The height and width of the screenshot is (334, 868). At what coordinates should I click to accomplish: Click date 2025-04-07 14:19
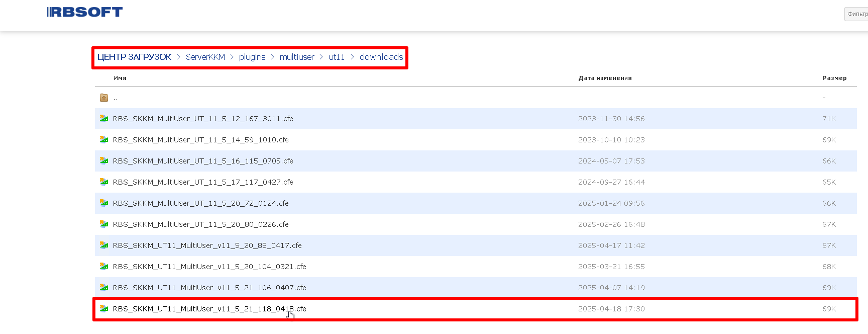click(611, 288)
